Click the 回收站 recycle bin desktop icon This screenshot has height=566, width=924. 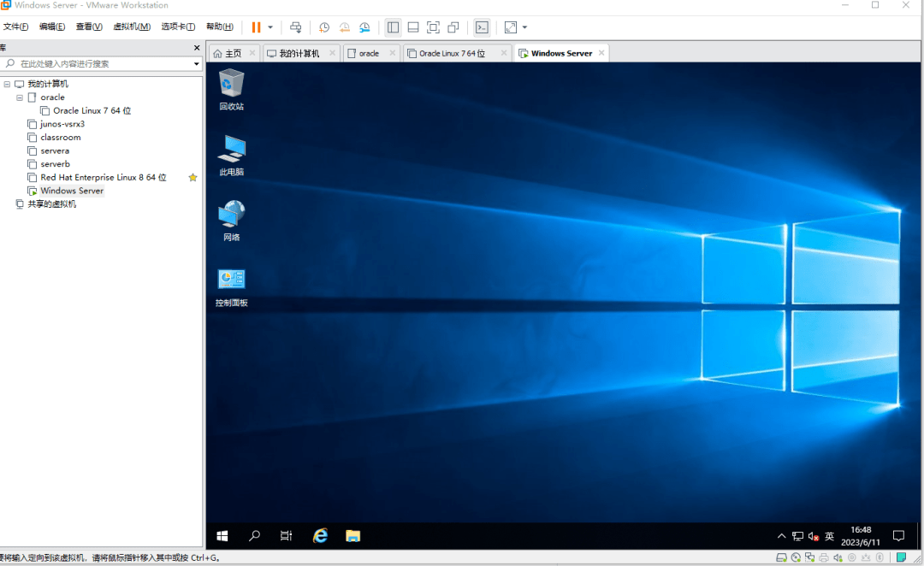click(x=232, y=90)
